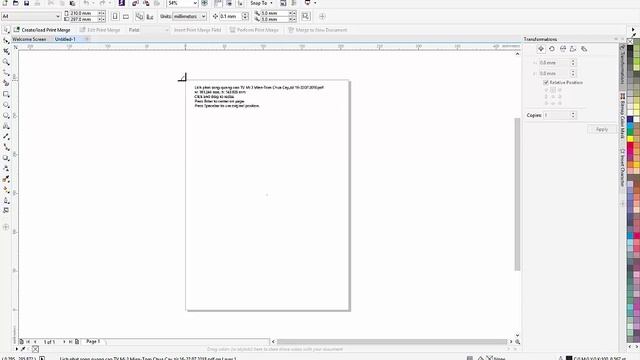Screen dimensions: 640x360
Task: Choose the Rotate transformation icon
Action: point(552,49)
